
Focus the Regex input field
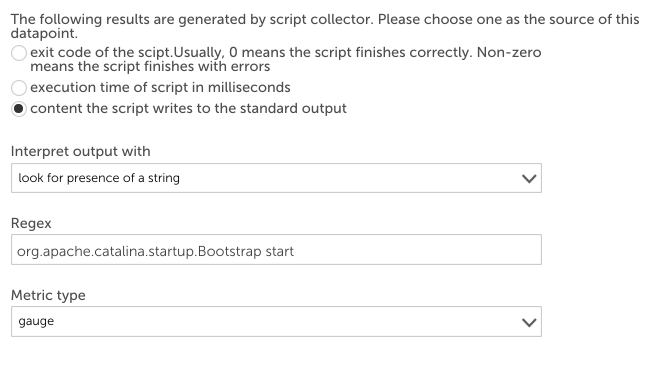coord(276,250)
